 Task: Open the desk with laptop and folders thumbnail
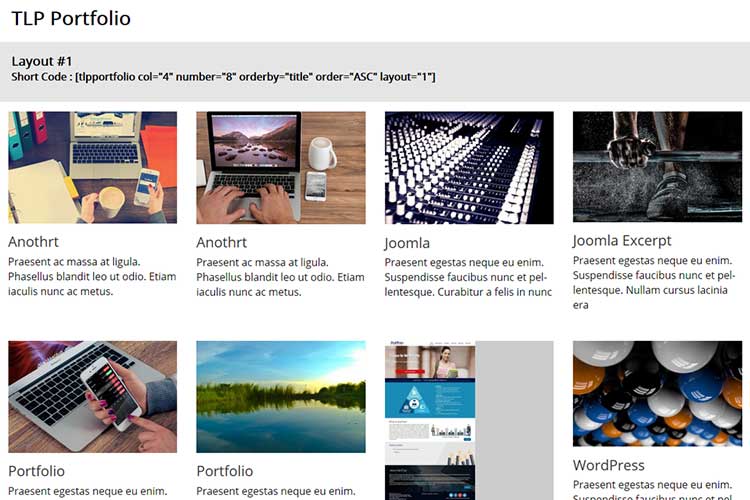click(x=92, y=167)
